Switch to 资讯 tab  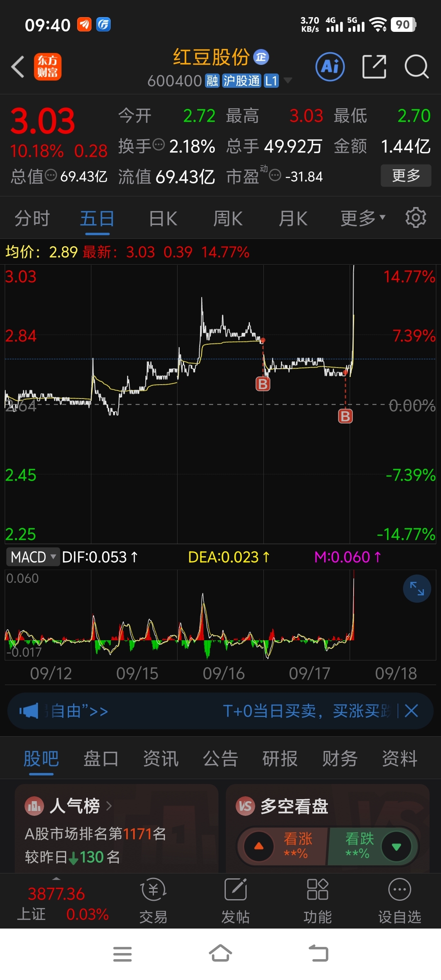(x=160, y=759)
